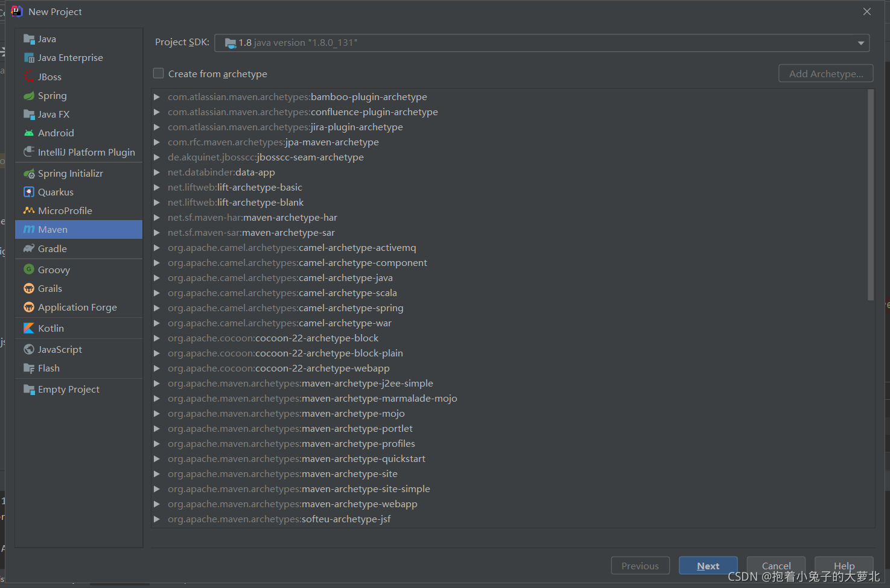Click the Flash project icon

click(29, 368)
